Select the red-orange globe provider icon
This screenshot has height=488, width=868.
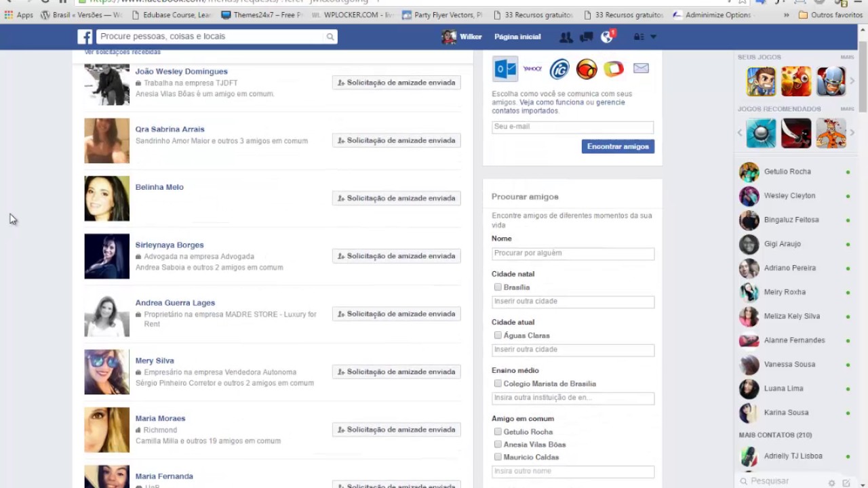[x=587, y=68]
